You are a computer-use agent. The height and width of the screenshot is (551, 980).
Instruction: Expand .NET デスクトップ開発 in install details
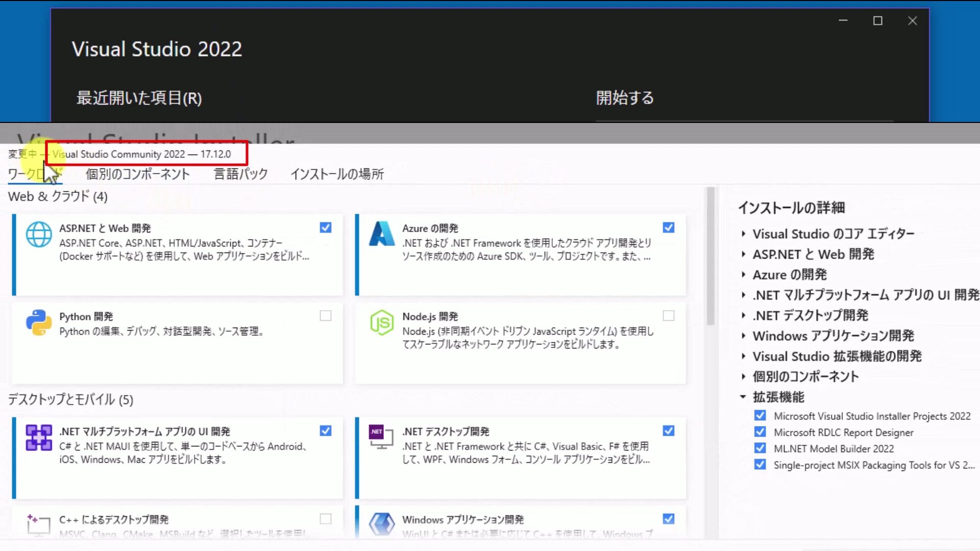(743, 315)
